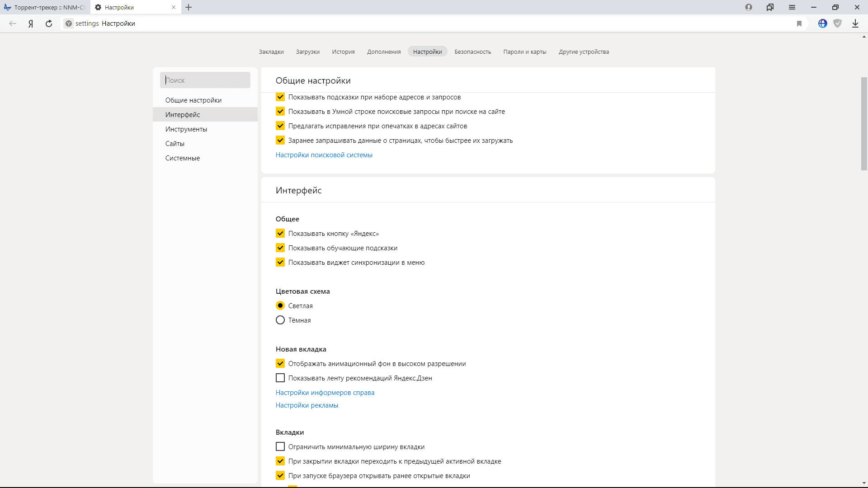Uncheck Показывать подсказки при наборе адресов

click(280, 97)
